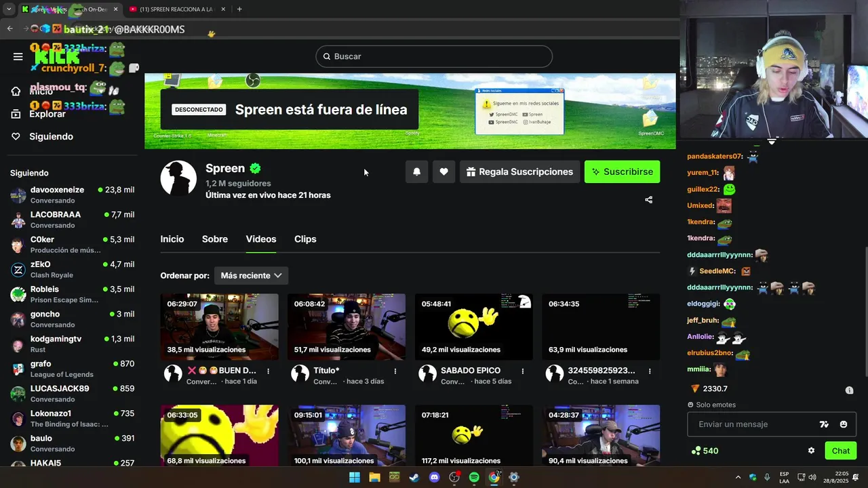Toggle the heart follow button for Spreen
This screenshot has height=488, width=868.
443,171
